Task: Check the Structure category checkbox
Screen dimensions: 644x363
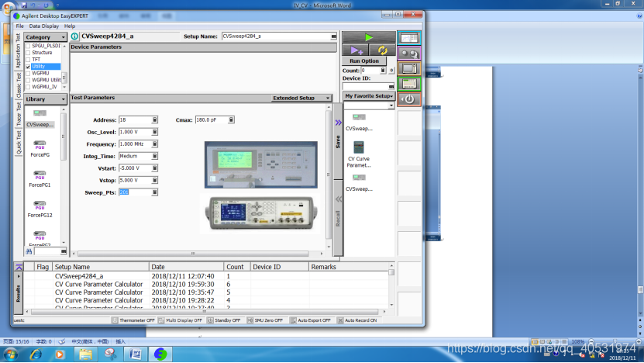Action: 29,53
